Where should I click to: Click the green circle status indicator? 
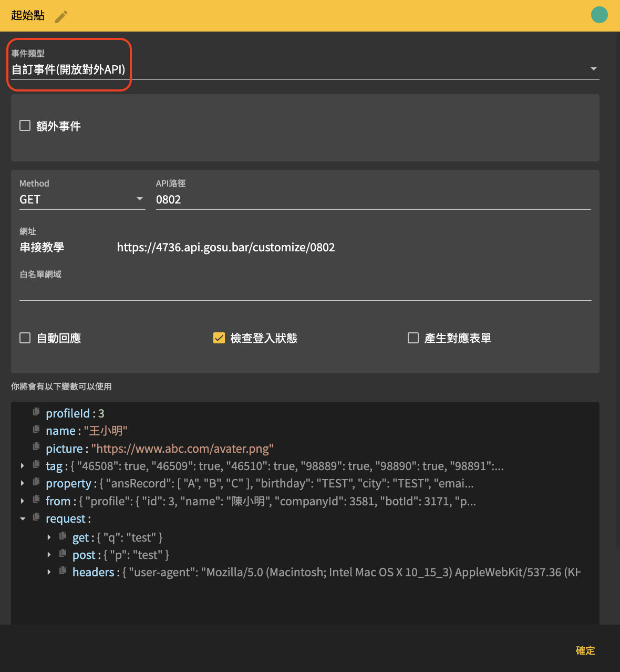[x=600, y=15]
